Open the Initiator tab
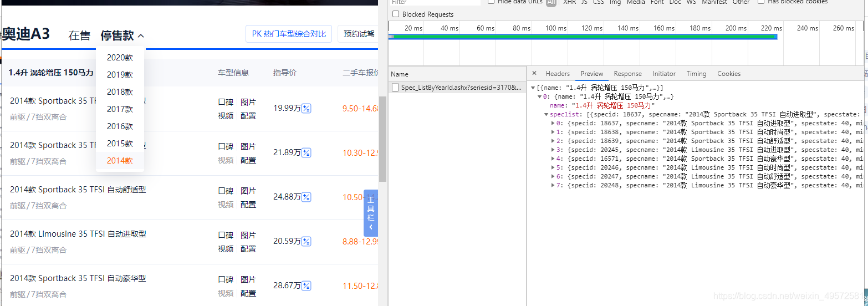This screenshot has height=306, width=868. [x=664, y=74]
